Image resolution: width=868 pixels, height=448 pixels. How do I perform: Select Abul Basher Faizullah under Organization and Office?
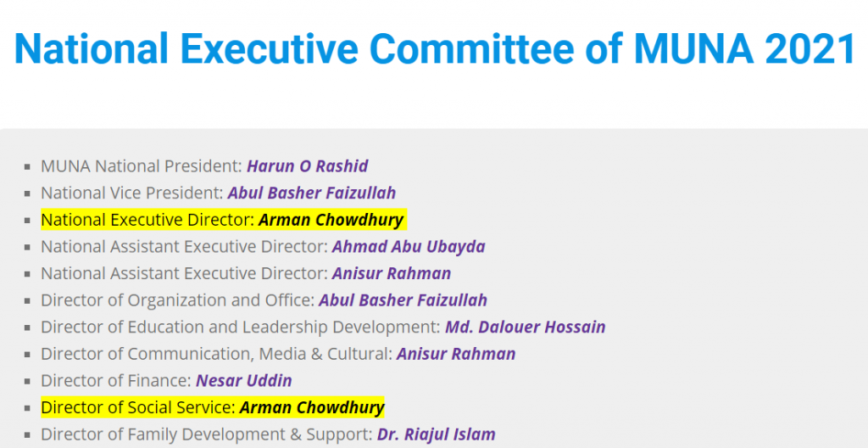(403, 300)
